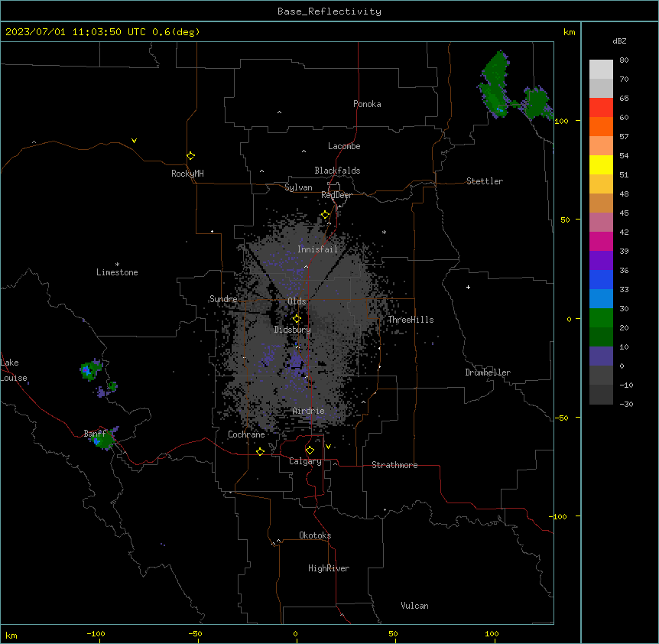
Task: Click the RedDeer city label
Action: pyautogui.click(x=336, y=195)
